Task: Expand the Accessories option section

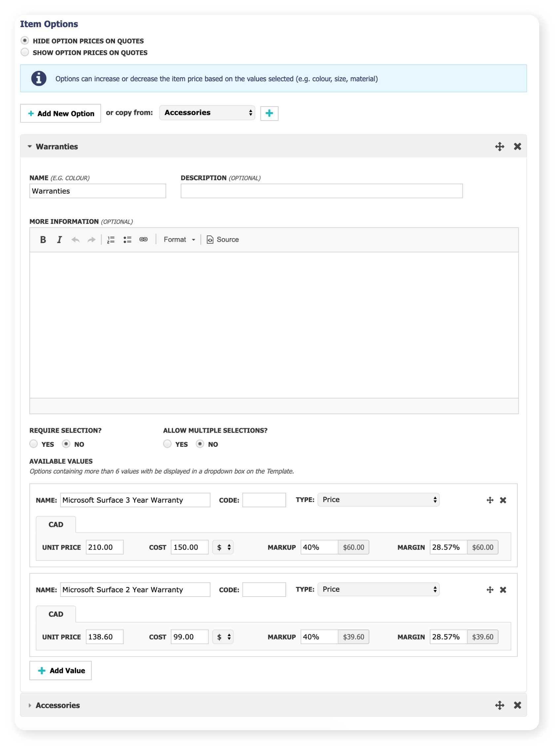Action: click(57, 705)
